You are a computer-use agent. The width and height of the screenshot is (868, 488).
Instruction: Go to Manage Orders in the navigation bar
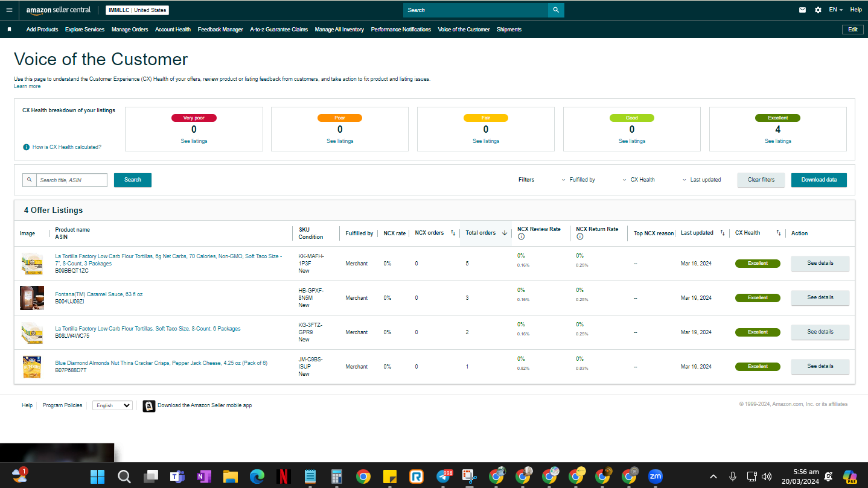coord(130,30)
